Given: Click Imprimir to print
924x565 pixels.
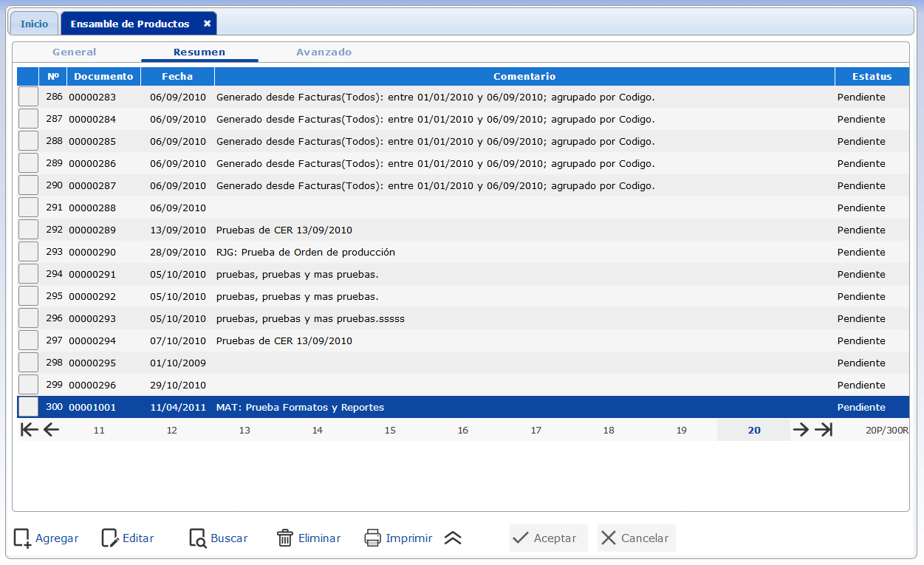Looking at the screenshot, I should [398, 538].
